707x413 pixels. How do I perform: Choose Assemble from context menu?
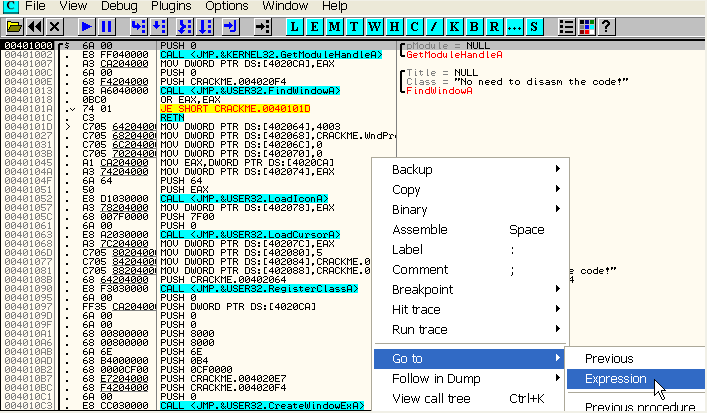point(470,229)
